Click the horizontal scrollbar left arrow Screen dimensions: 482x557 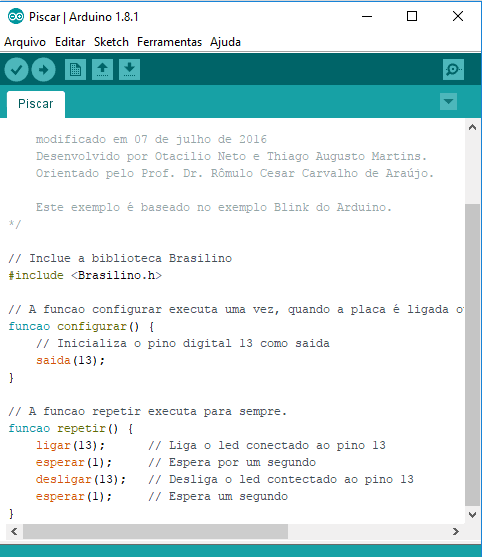(x=14, y=531)
